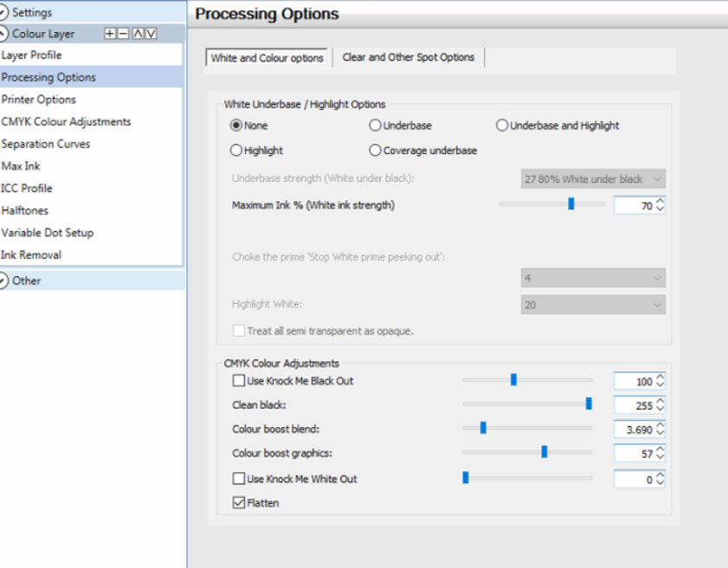Click Clean black value field
This screenshot has width=728, height=568.
coord(635,405)
